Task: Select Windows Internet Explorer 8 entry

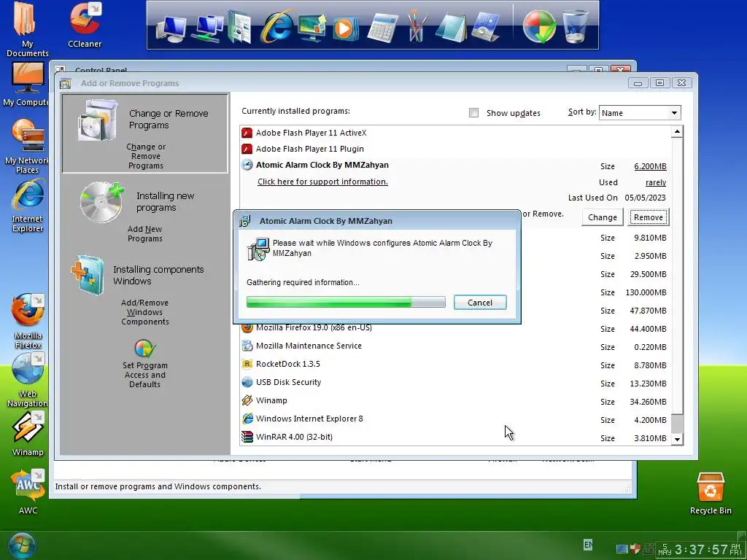Action: click(x=455, y=419)
